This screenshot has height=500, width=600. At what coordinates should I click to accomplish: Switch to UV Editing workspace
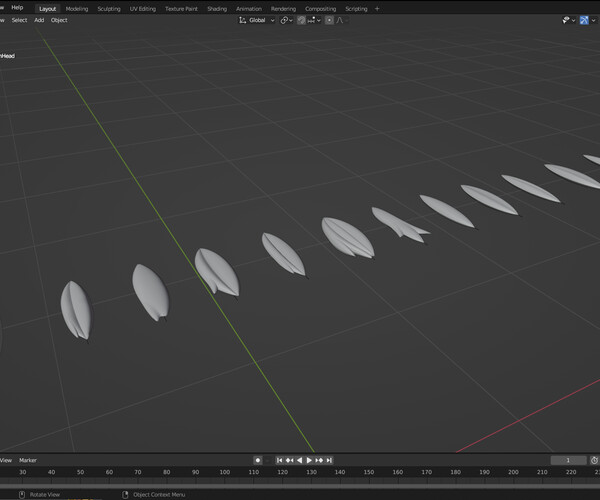142,8
